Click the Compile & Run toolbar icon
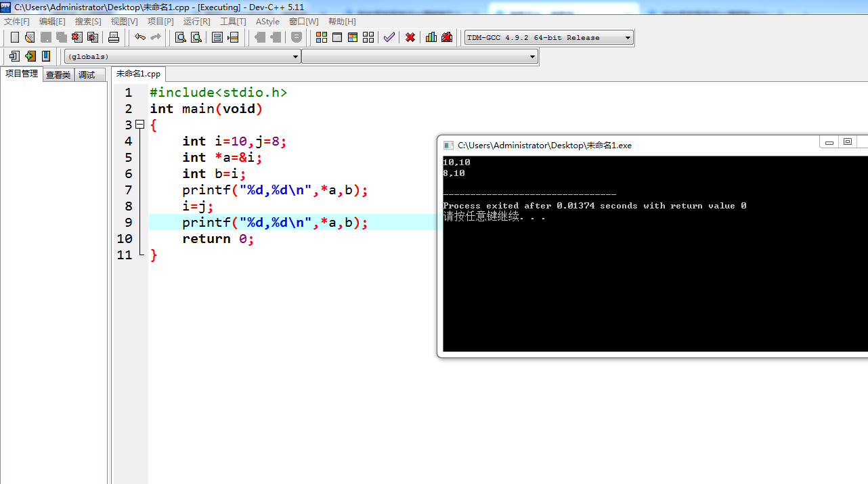The image size is (868, 484). coord(353,37)
